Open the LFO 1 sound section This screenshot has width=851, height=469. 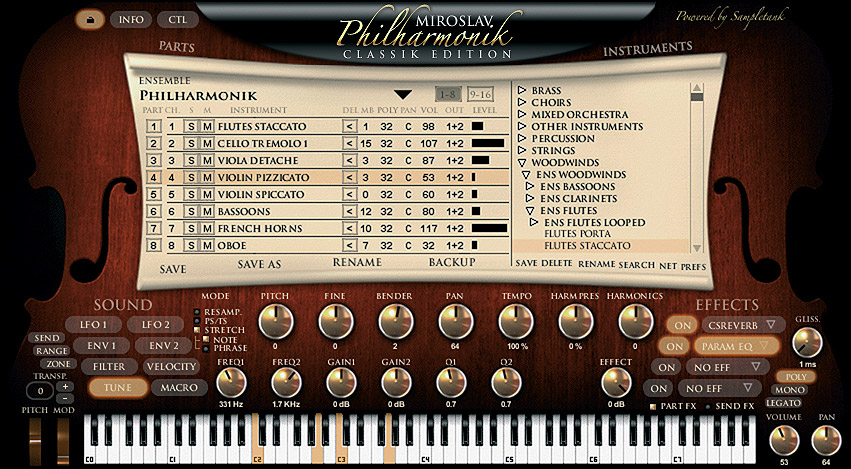93,325
